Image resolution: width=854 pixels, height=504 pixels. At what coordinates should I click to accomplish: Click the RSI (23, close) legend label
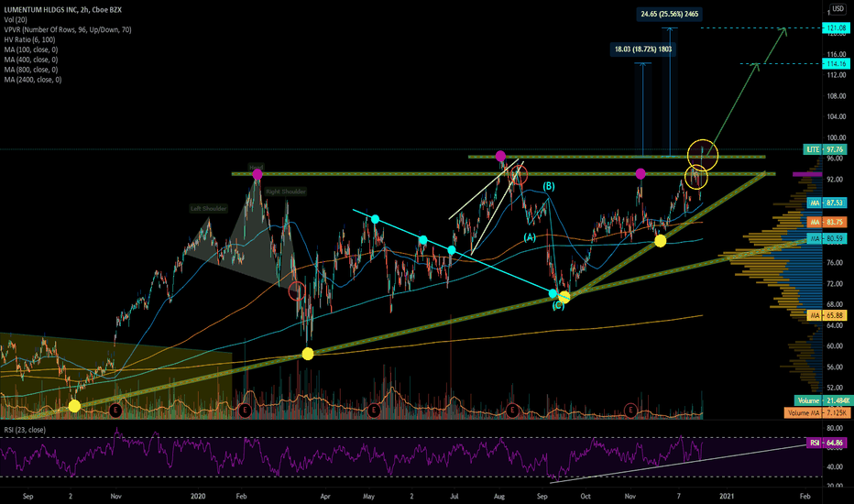click(25, 430)
